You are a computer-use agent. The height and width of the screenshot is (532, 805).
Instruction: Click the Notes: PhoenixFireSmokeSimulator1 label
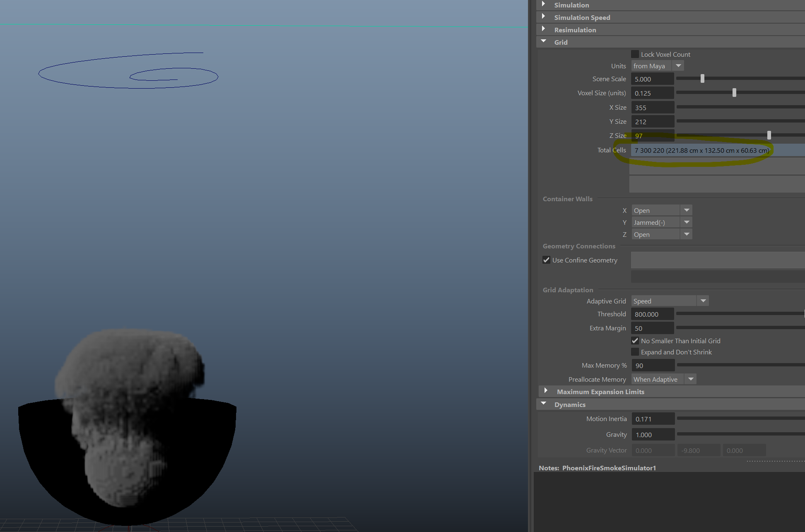pos(597,468)
